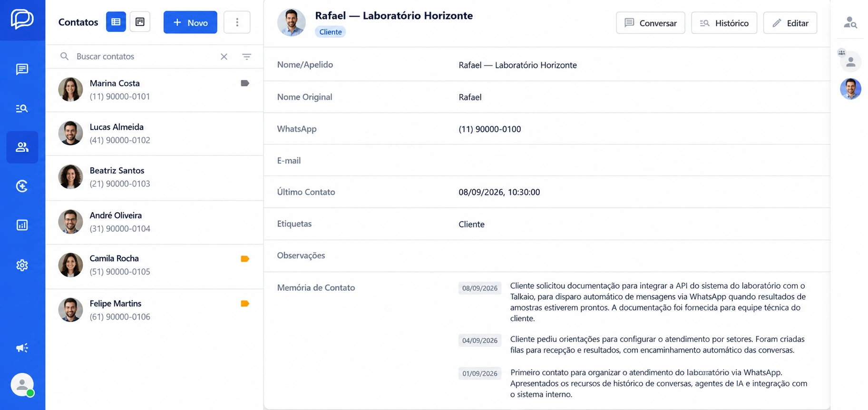Click the Novo button
This screenshot has height=410, width=868.
pos(190,22)
